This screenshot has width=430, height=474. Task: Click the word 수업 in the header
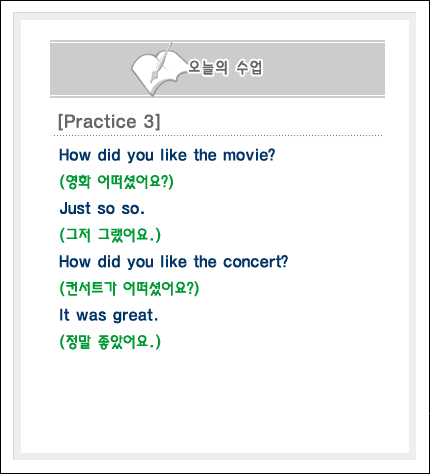pyautogui.click(x=249, y=68)
